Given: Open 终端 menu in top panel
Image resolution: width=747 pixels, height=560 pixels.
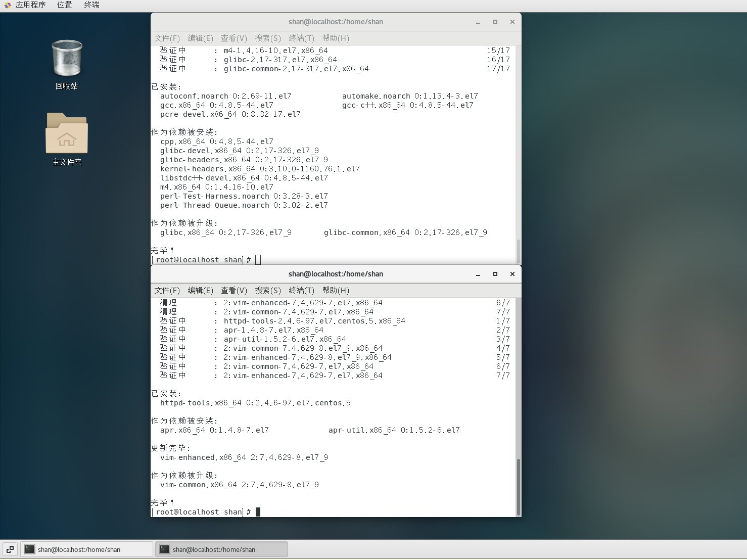Looking at the screenshot, I should tap(92, 5).
